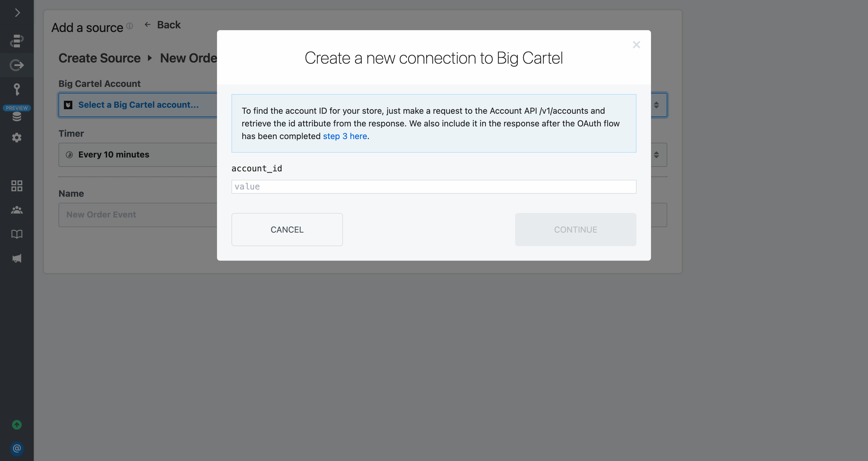This screenshot has width=868, height=461.
Task: Open the Preview database icon in sidebar
Action: tap(17, 117)
